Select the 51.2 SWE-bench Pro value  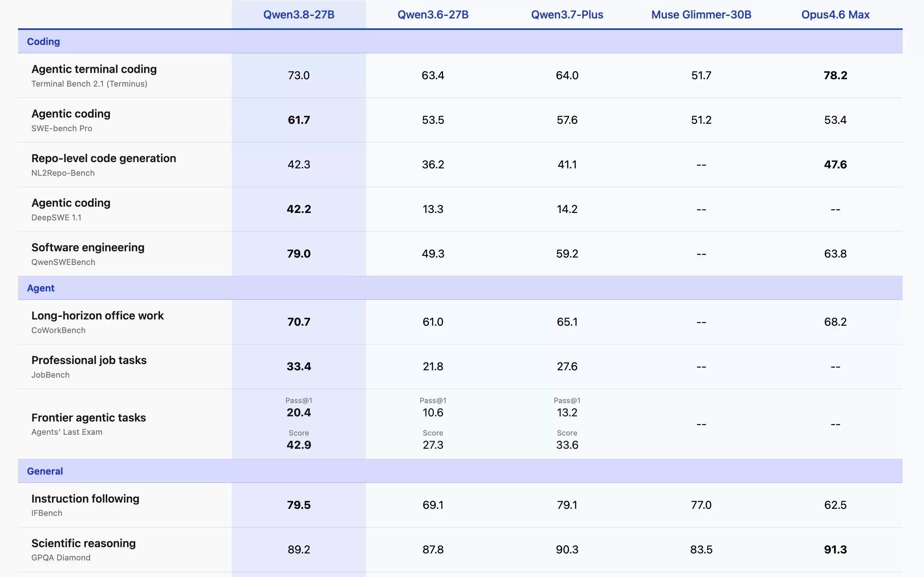(701, 120)
